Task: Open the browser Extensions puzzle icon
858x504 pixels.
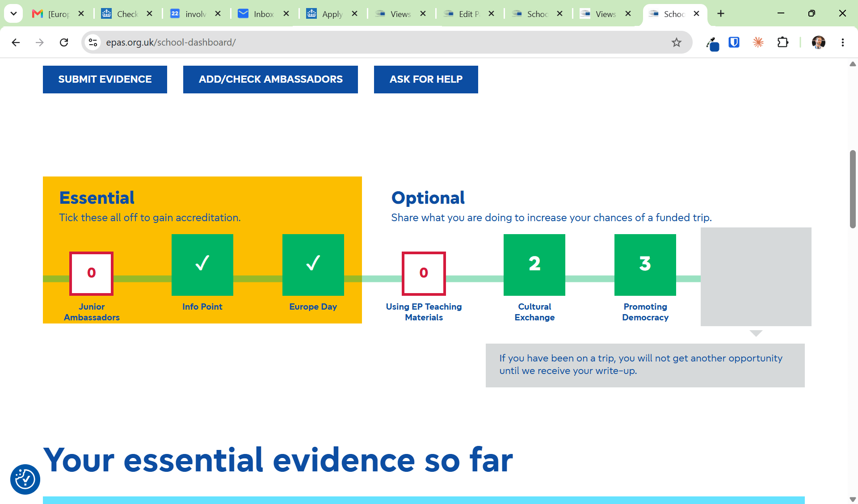Action: tap(782, 42)
